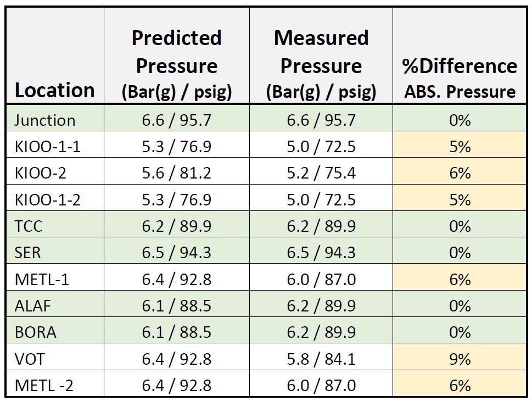Click the METL -2 location cell
The height and width of the screenshot is (401, 532).
point(43,385)
